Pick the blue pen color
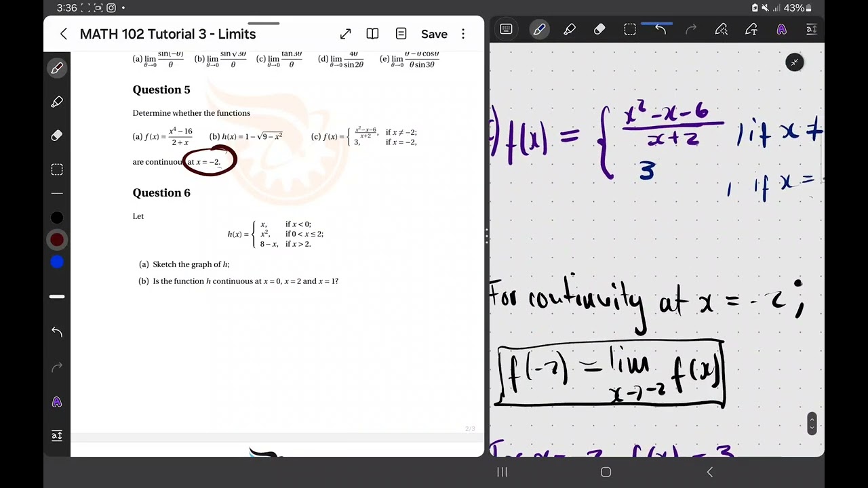Screen dimensions: 868x488 click(57, 262)
